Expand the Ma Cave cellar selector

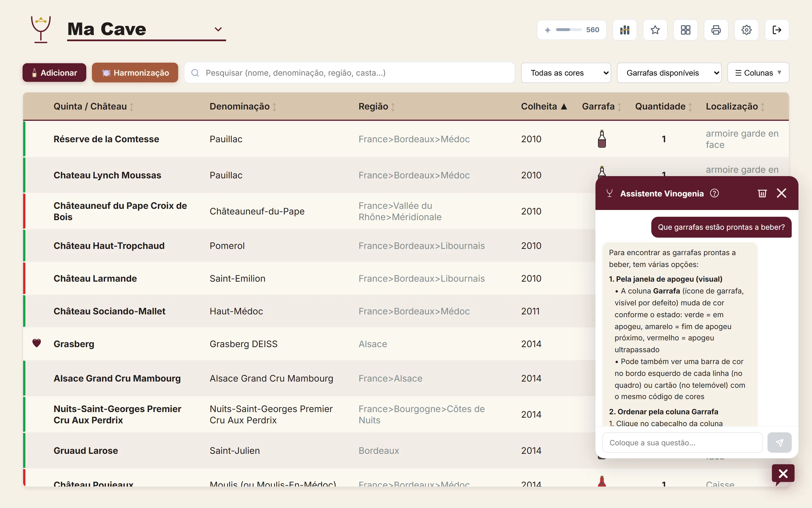pyautogui.click(x=146, y=29)
